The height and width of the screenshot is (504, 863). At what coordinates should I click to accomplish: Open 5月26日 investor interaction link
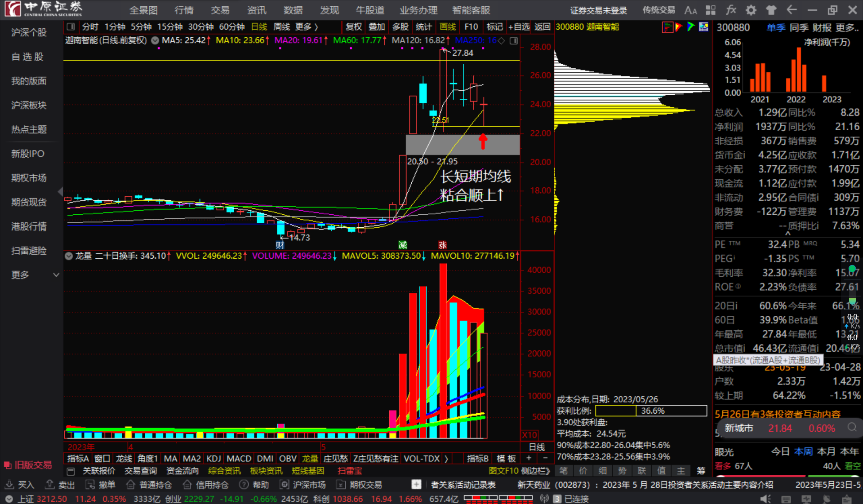tap(778, 414)
